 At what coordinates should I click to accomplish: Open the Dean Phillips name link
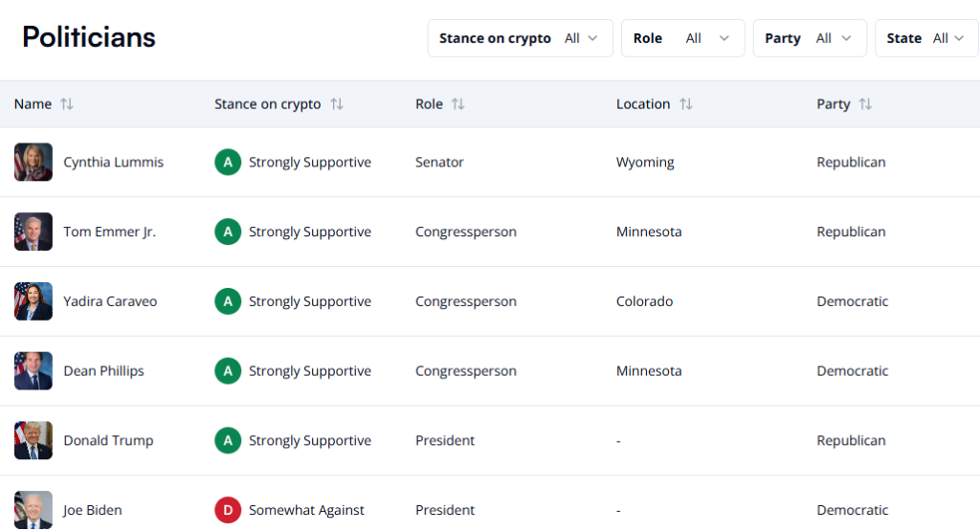click(103, 371)
